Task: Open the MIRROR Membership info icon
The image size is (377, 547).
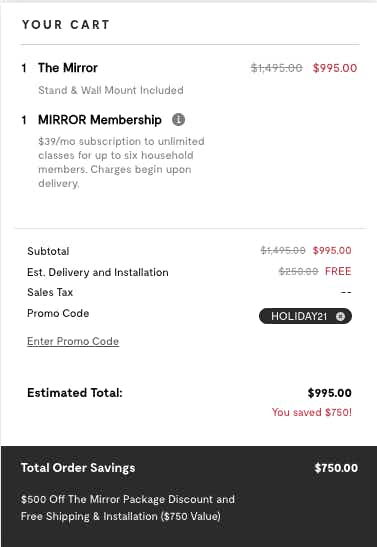Action: 178,120
